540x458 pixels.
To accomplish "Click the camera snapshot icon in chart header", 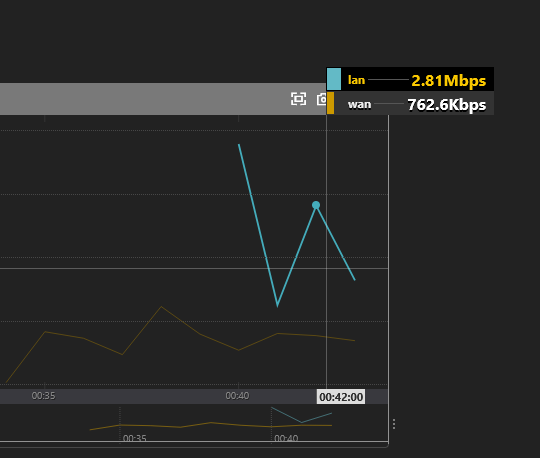I will click(322, 99).
